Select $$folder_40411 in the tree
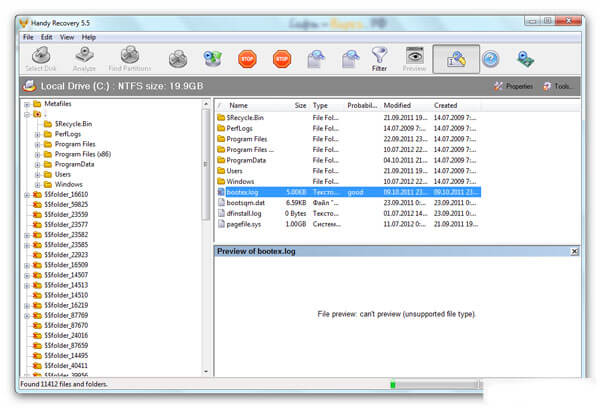The image size is (600, 408). click(66, 366)
